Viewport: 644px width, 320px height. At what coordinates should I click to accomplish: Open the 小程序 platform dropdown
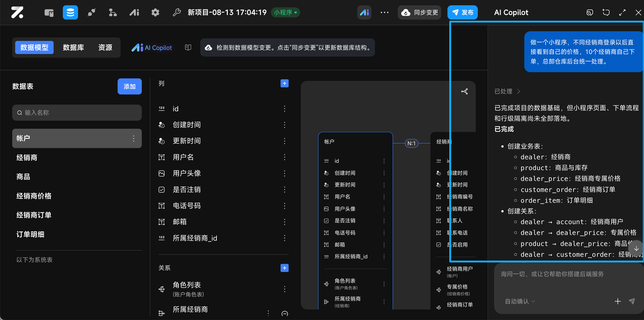pyautogui.click(x=285, y=12)
